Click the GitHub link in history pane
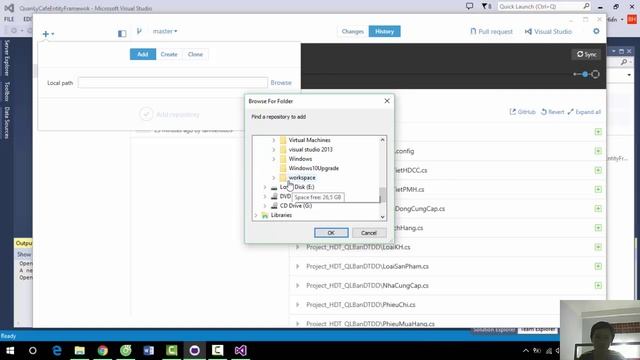The width and height of the screenshot is (640, 360). tap(522, 112)
